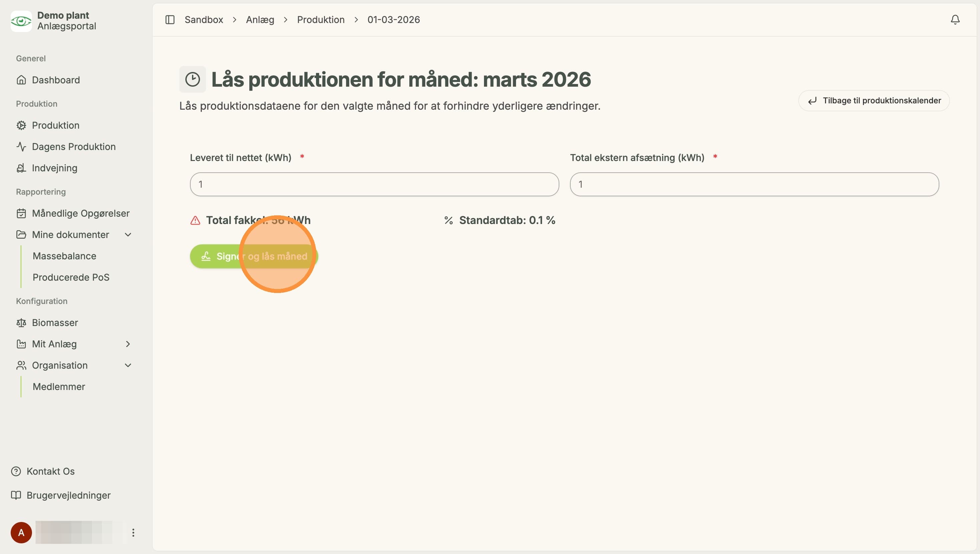
Task: Click Tilbage til produktionskalender button
Action: (x=874, y=100)
